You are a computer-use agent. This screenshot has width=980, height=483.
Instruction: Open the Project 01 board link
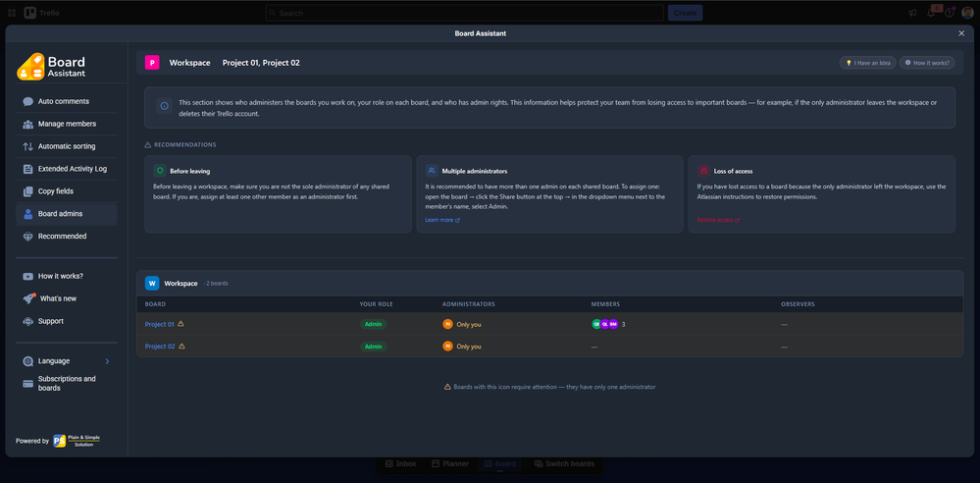[x=159, y=324]
